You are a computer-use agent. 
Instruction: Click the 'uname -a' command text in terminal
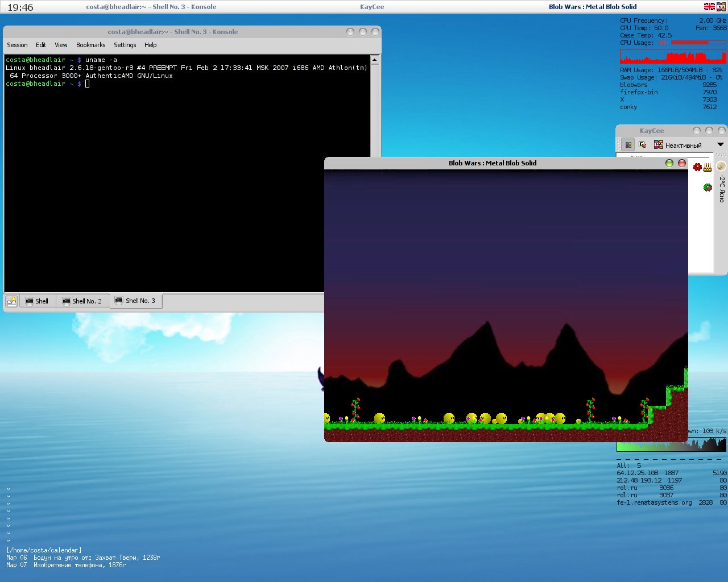[x=101, y=60]
